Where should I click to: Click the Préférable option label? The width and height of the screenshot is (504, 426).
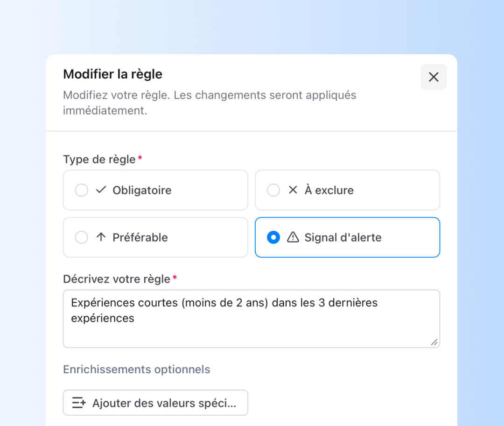(140, 237)
